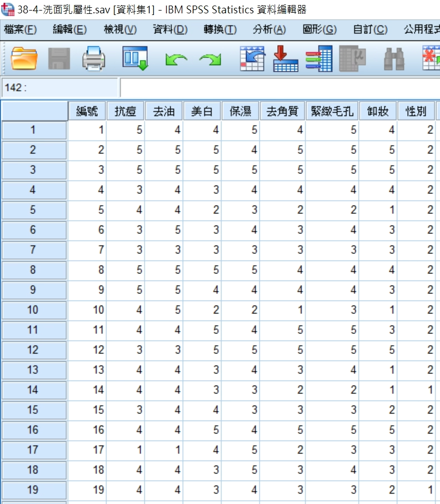Click the Open data document folder icon
Screen dimensions: 440x504
24,58
